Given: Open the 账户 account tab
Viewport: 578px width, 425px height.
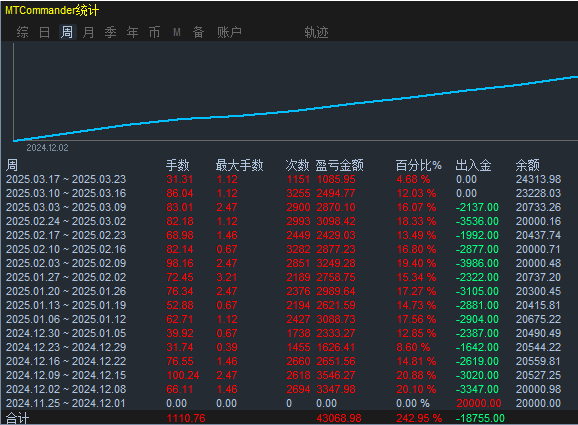Looking at the screenshot, I should tap(229, 32).
